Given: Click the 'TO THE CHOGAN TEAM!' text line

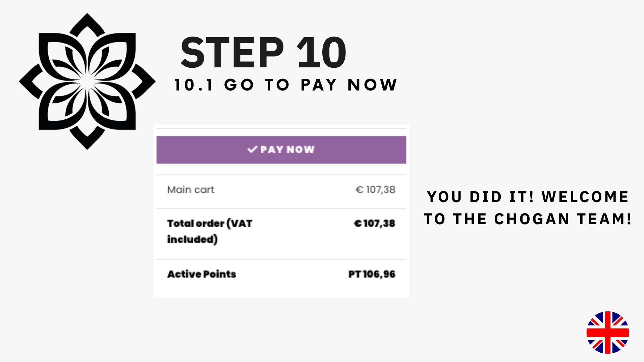Looking at the screenshot, I should [528, 219].
